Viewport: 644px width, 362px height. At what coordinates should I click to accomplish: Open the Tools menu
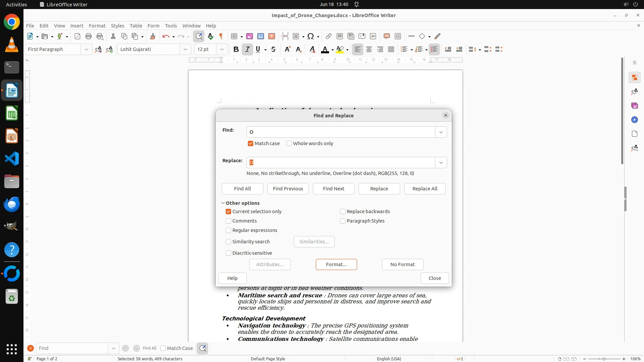click(171, 25)
